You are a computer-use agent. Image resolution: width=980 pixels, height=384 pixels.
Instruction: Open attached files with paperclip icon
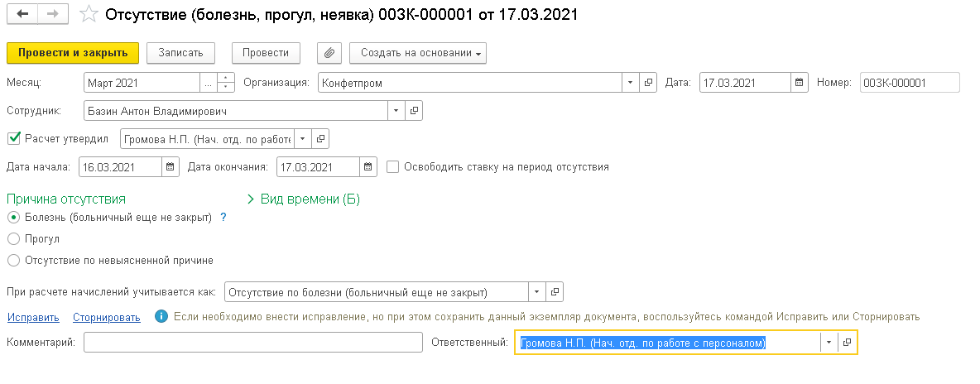pos(329,53)
